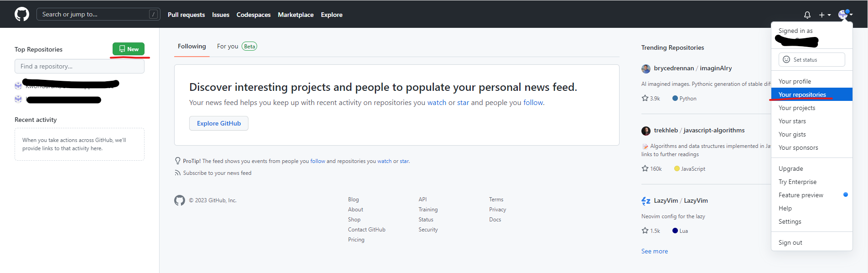Follow the star link in news feed text

[x=463, y=103]
